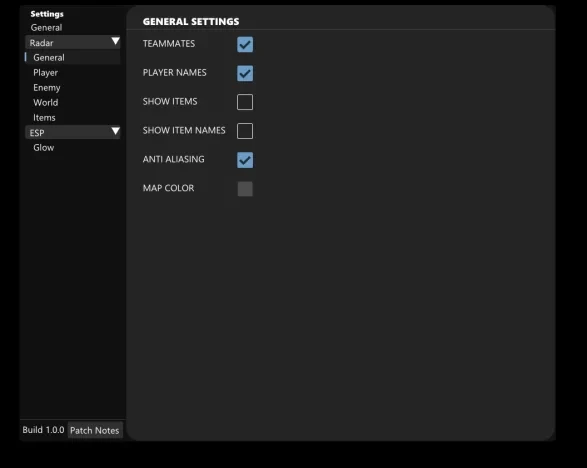Collapse the ESP section arrow

[x=115, y=131]
